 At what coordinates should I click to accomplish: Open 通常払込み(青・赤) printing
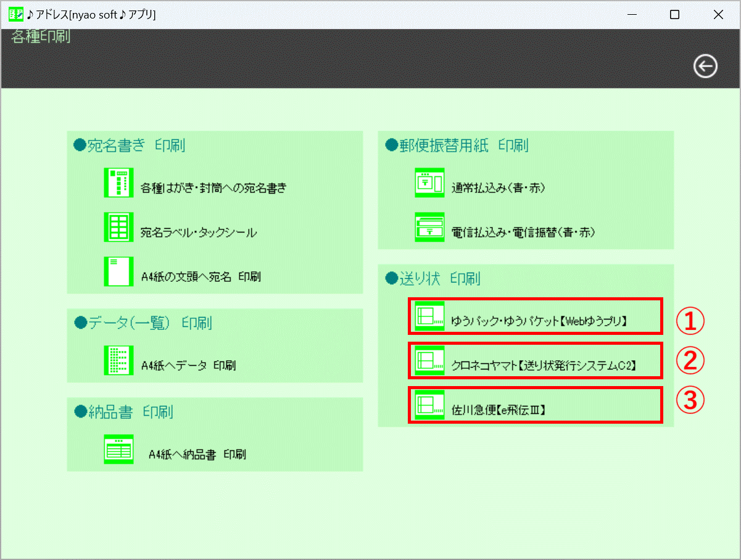tap(498, 188)
